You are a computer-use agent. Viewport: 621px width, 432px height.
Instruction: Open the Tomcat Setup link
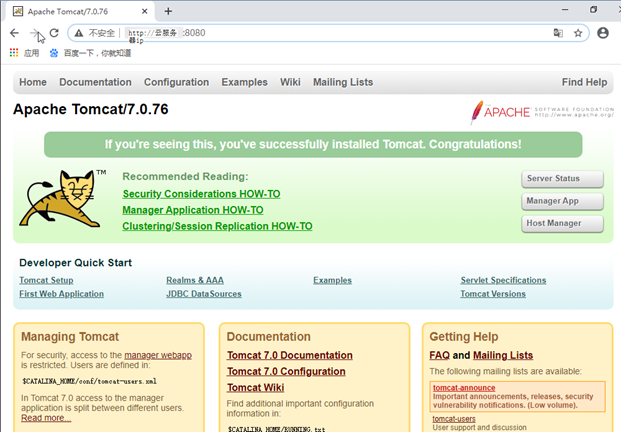[46, 280]
